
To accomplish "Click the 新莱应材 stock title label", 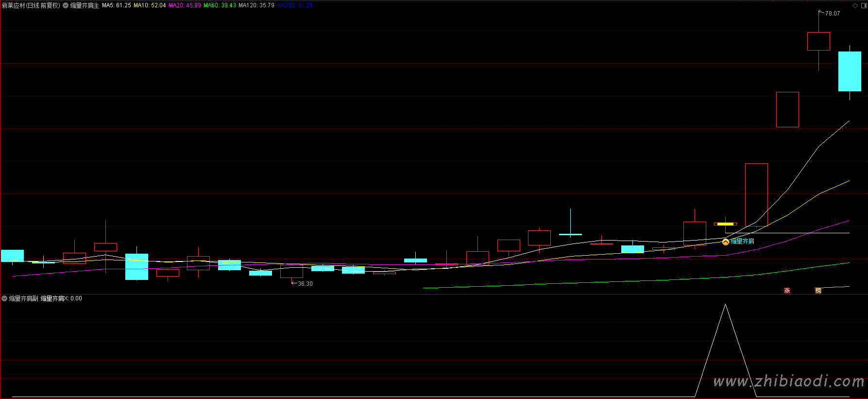I will tap(31, 5).
